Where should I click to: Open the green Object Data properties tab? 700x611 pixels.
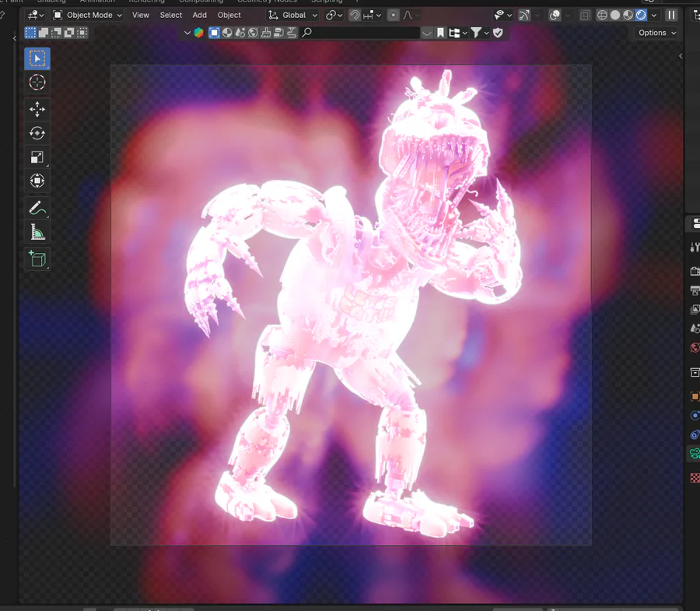point(695,454)
